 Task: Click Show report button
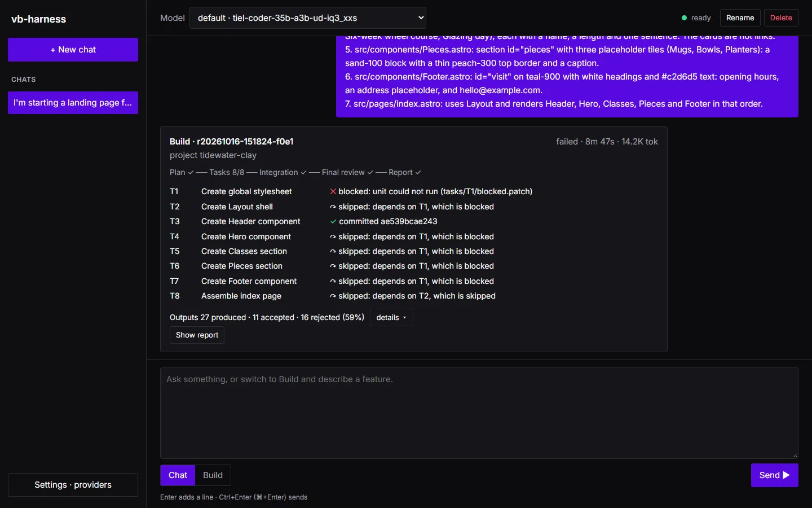[197, 335]
